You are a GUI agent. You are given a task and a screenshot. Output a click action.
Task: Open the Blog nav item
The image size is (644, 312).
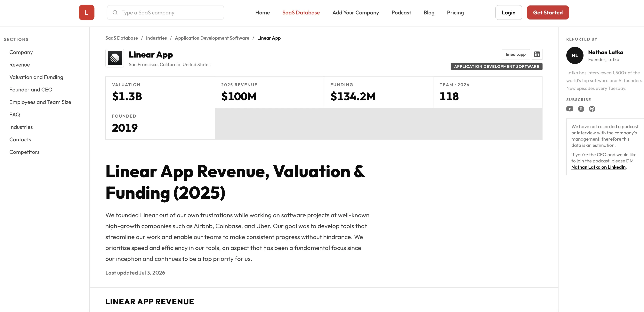pyautogui.click(x=429, y=12)
